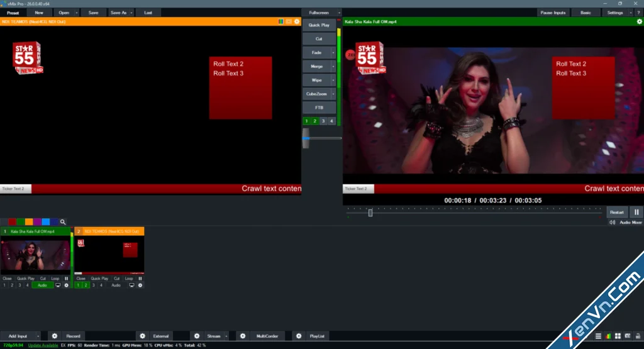This screenshot has height=349, width=644.
Task: Open Record settings gear
Action: 54,336
